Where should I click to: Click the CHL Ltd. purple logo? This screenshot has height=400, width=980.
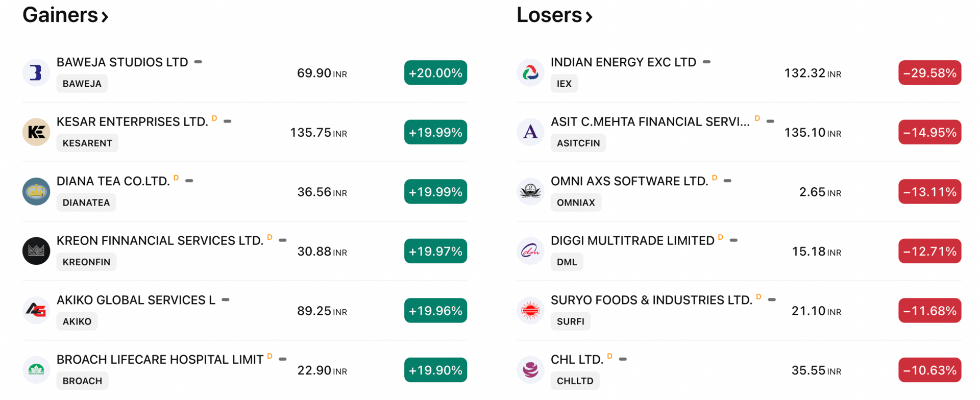[530, 370]
